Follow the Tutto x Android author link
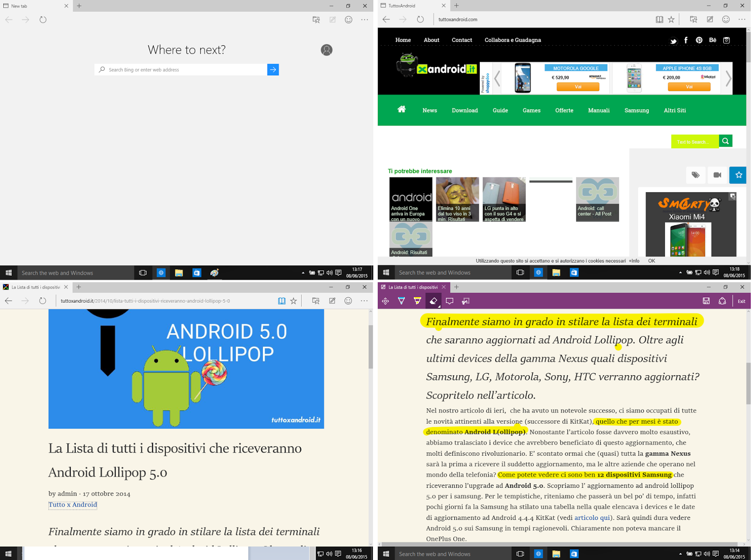 [x=73, y=504]
